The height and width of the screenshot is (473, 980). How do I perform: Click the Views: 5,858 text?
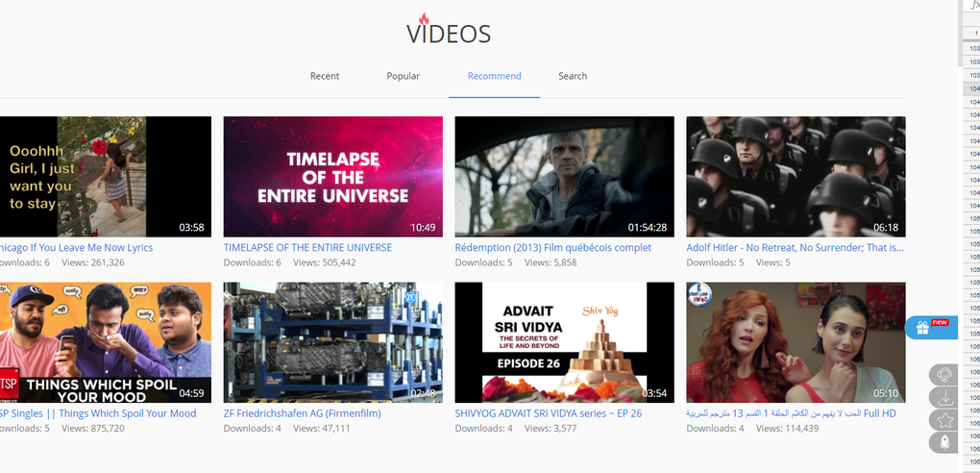tap(551, 262)
